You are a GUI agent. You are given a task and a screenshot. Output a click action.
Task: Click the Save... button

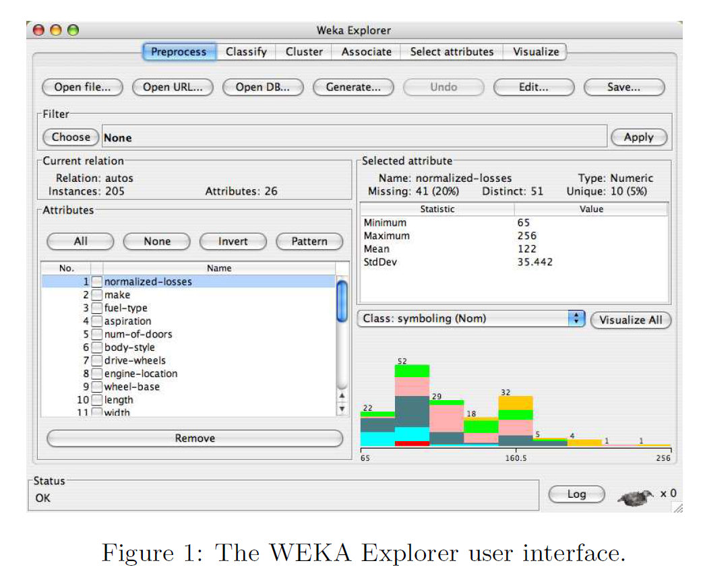coord(624,87)
